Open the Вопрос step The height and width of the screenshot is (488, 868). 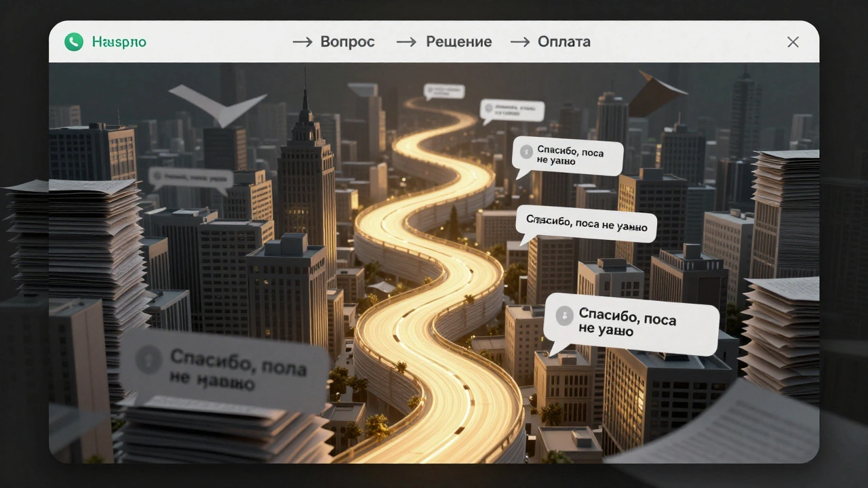(x=347, y=42)
